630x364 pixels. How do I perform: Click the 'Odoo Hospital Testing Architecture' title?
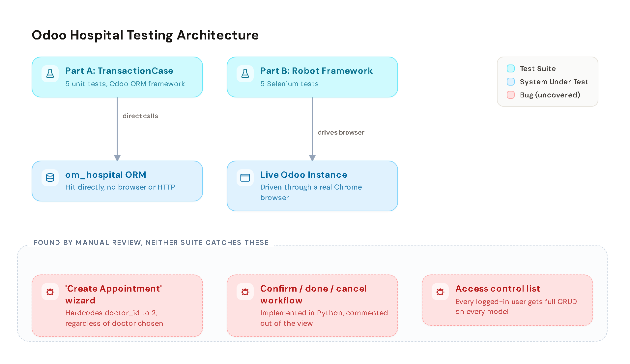coord(145,35)
